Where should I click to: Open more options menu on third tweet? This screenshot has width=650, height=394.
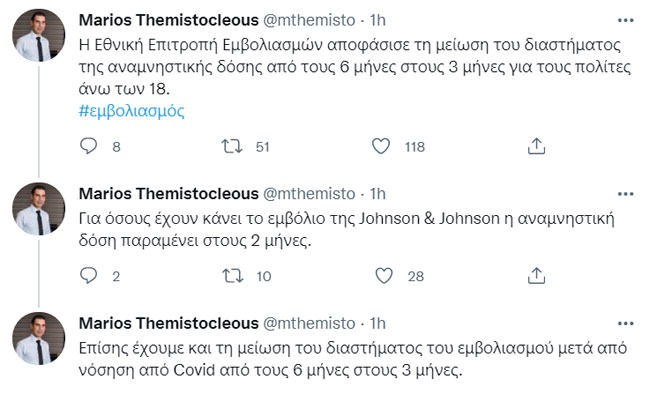pos(626,323)
